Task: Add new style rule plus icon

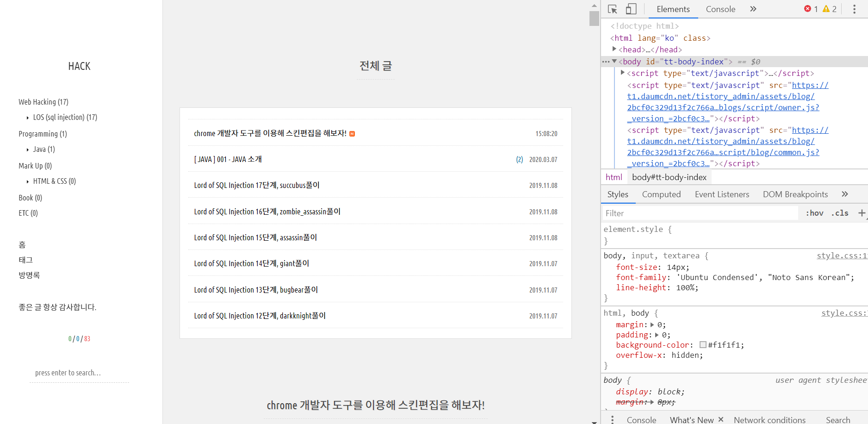Action: 862,213
